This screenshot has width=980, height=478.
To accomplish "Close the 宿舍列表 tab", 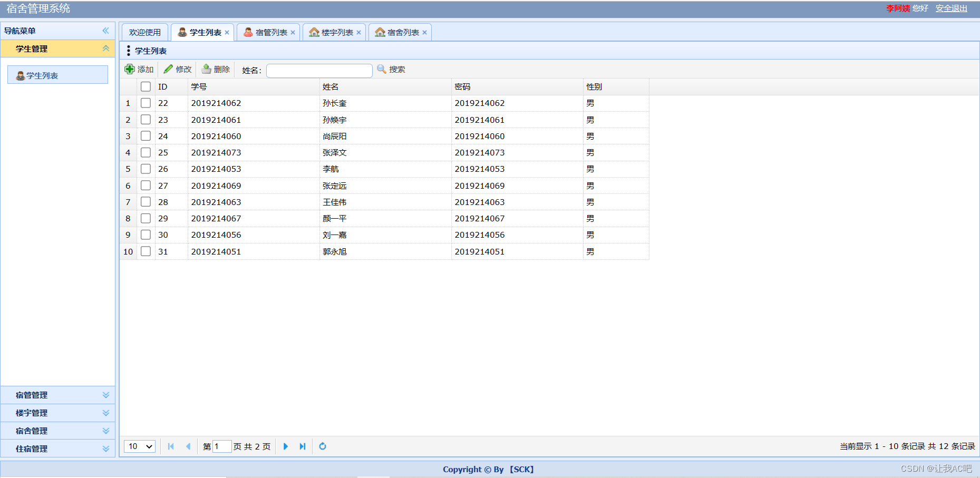I will click(x=425, y=33).
